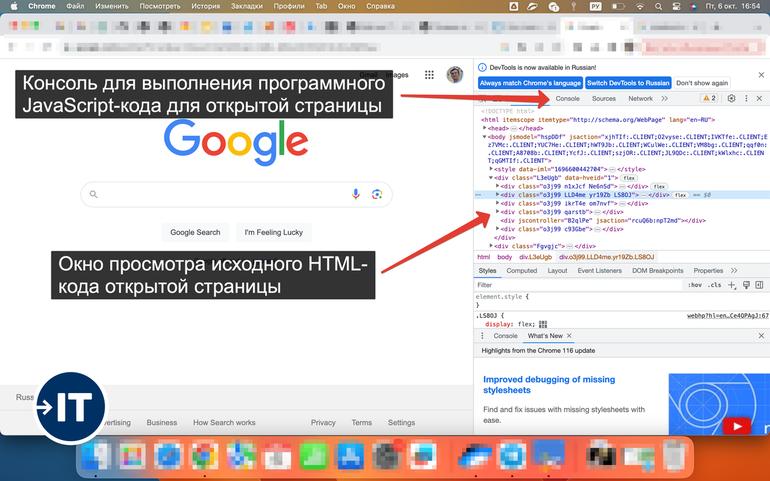Open Spotlight search in the menu bar

(x=658, y=6)
